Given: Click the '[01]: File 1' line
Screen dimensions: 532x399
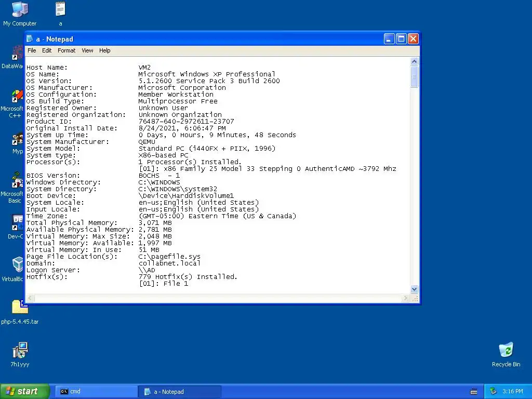Looking at the screenshot, I should pos(163,284).
